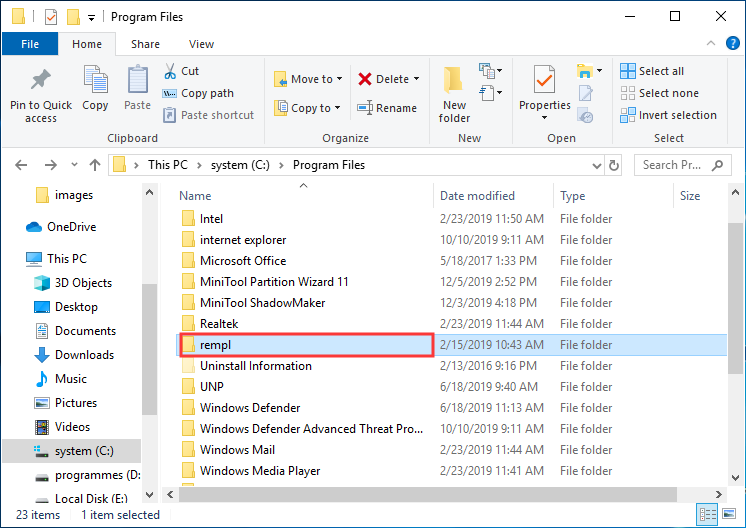Go forward with the Forward arrow
The image size is (746, 528).
tap(50, 165)
